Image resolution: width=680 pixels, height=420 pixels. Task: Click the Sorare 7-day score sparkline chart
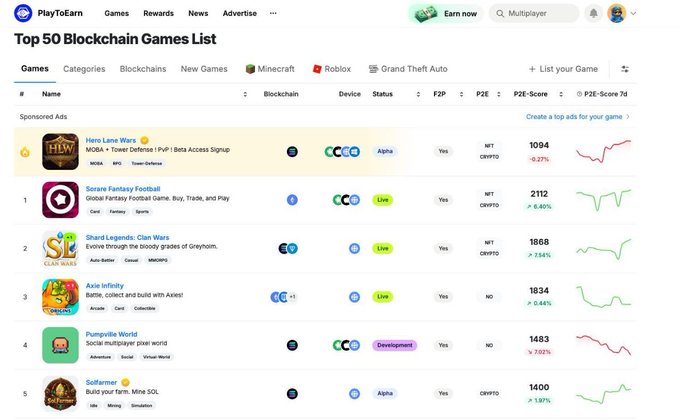(x=603, y=200)
